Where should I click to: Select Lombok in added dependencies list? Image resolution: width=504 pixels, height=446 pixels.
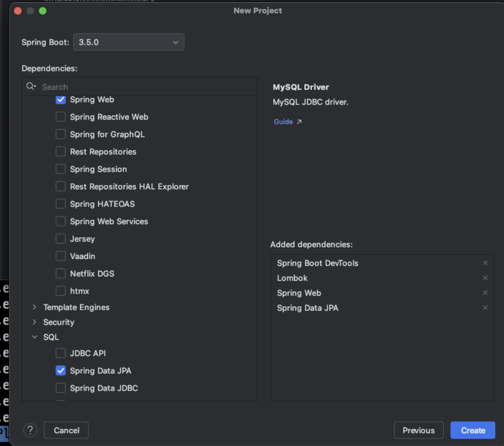(292, 278)
